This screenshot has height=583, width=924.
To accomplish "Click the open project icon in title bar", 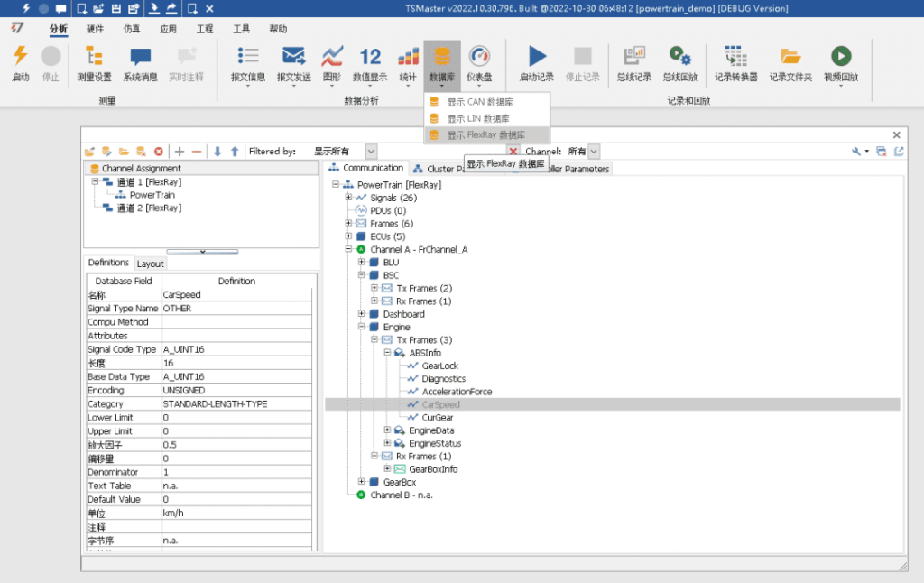I will [98, 8].
